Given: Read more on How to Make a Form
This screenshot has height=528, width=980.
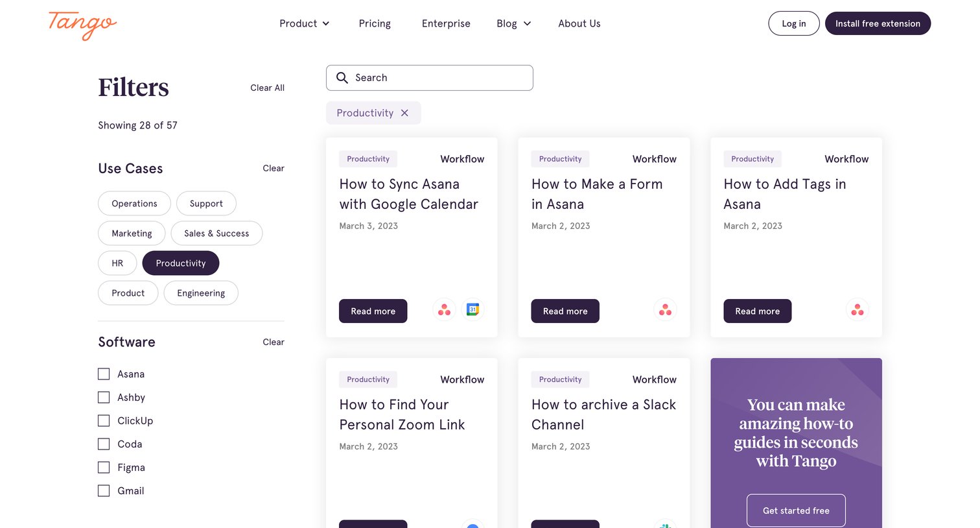Looking at the screenshot, I should [x=565, y=311].
